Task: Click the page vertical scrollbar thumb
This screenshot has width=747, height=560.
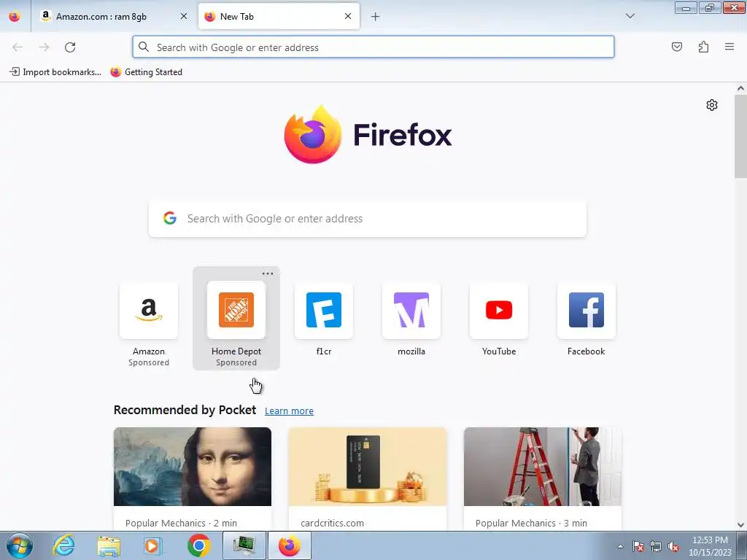Action: (x=740, y=136)
